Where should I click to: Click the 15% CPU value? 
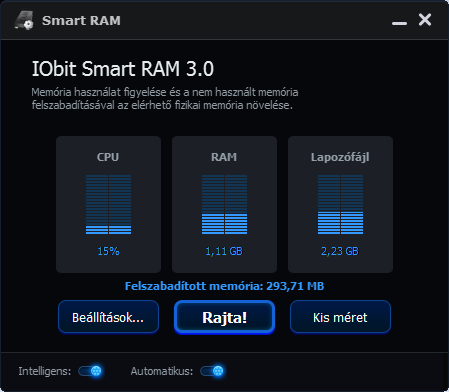(108, 251)
